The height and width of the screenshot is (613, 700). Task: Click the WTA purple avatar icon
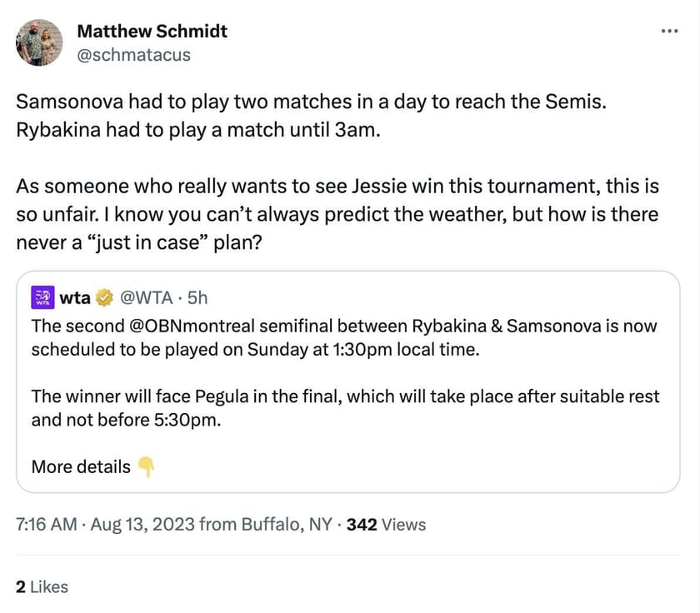pos(42,297)
